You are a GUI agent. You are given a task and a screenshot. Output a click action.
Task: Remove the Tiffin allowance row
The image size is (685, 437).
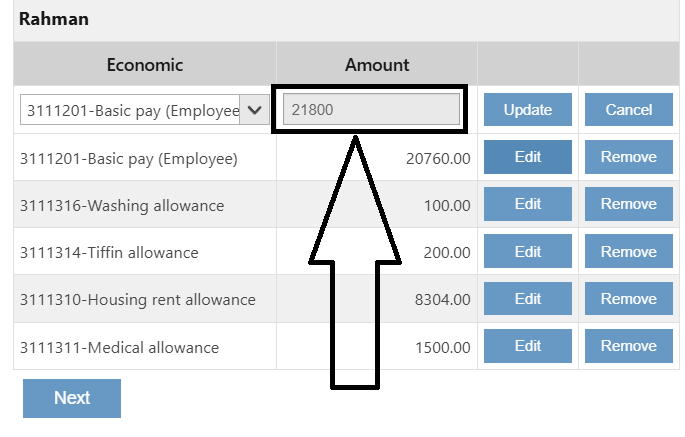pos(628,252)
